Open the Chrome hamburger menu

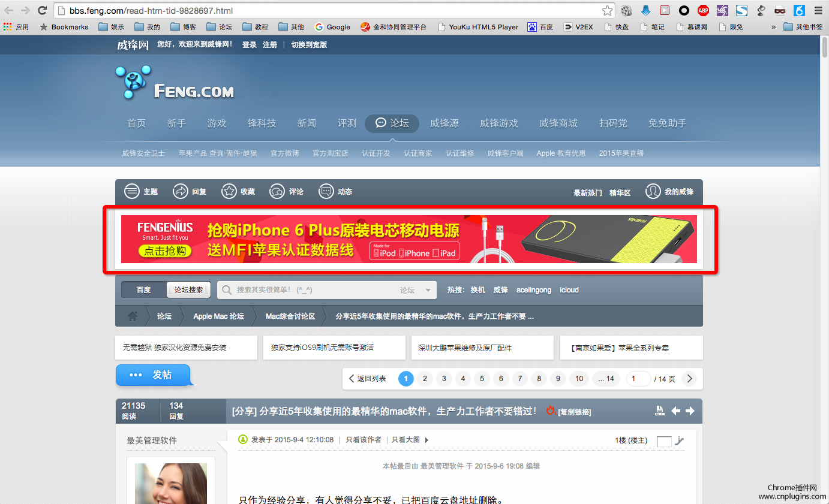818,10
